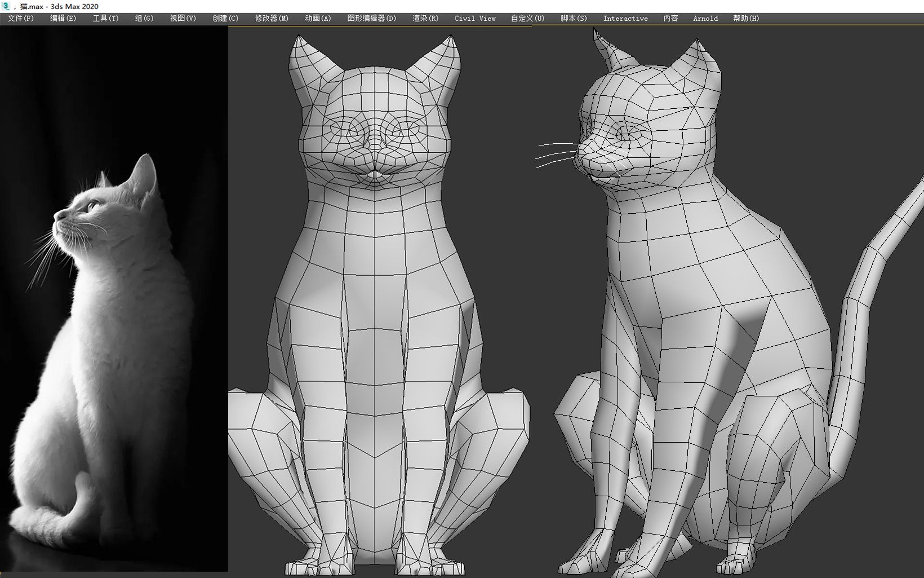924x578 pixels.
Task: Open the Arnold menu
Action: tap(705, 18)
